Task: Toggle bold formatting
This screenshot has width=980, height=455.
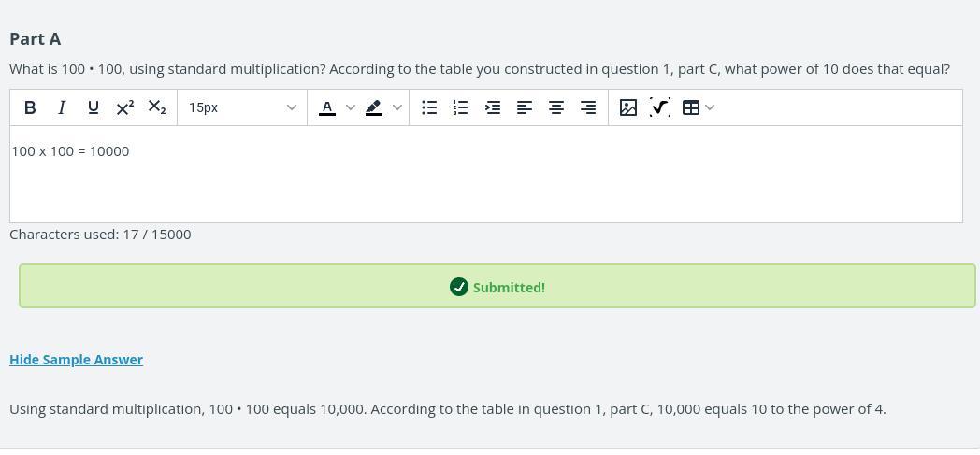Action: (30, 107)
